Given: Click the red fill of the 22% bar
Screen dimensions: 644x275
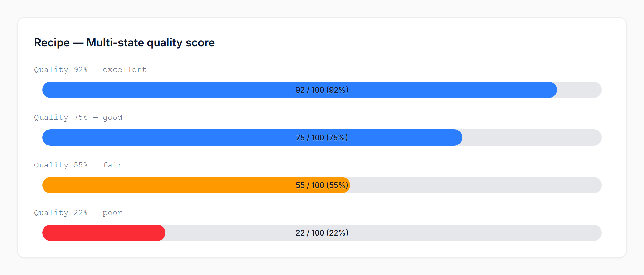Looking at the screenshot, I should pos(102,233).
